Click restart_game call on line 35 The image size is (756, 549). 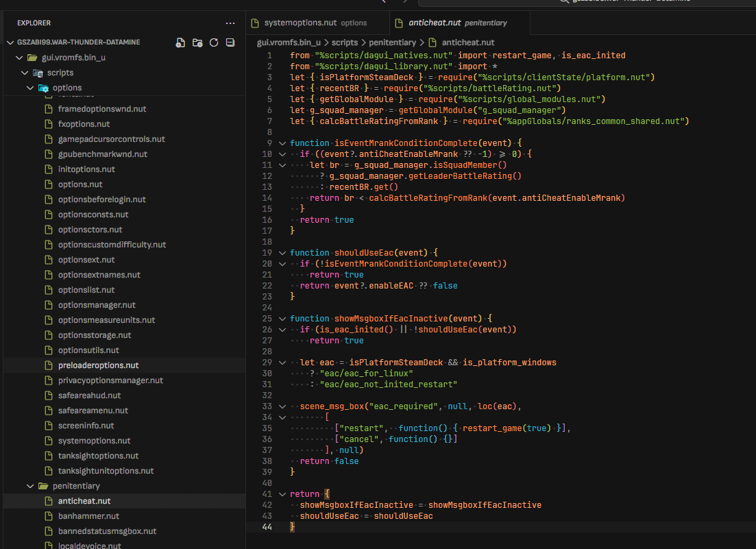point(491,428)
